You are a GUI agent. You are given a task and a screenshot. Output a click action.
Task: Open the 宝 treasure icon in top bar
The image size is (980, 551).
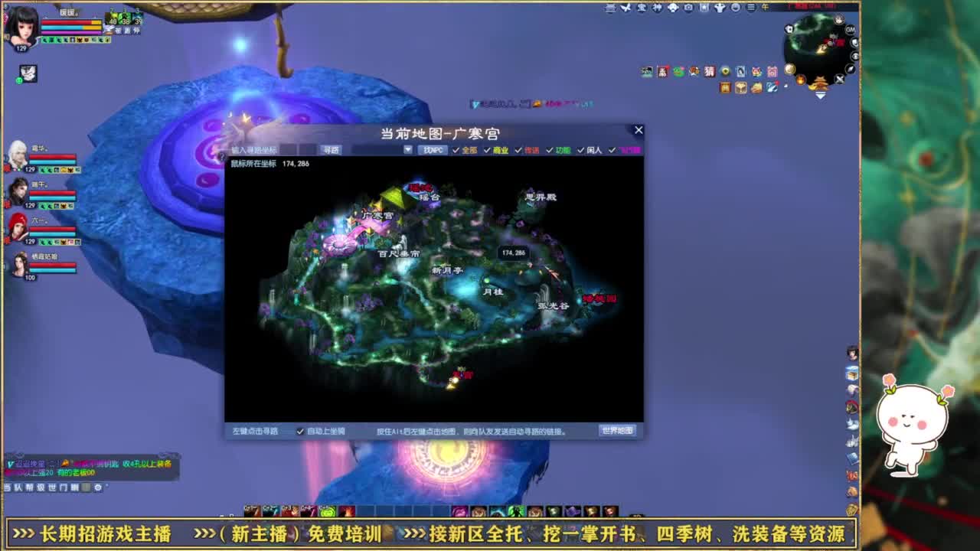coord(642,8)
